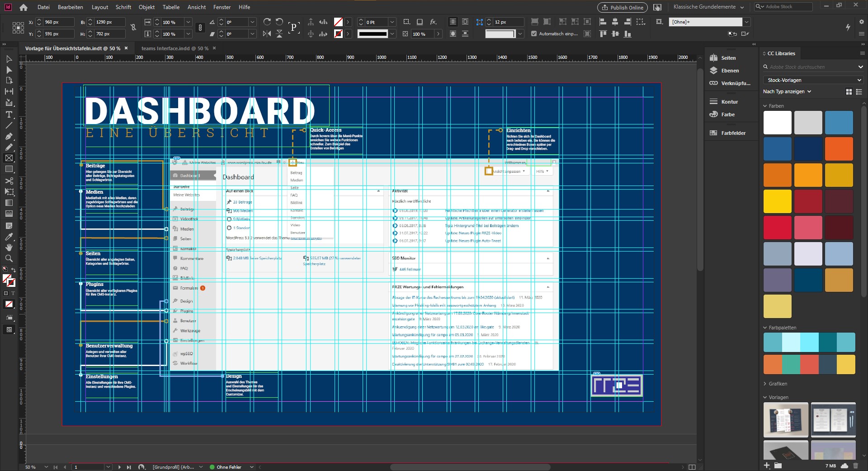Select the Zoom tool magnifier
This screenshot has height=471, width=868.
click(9, 258)
